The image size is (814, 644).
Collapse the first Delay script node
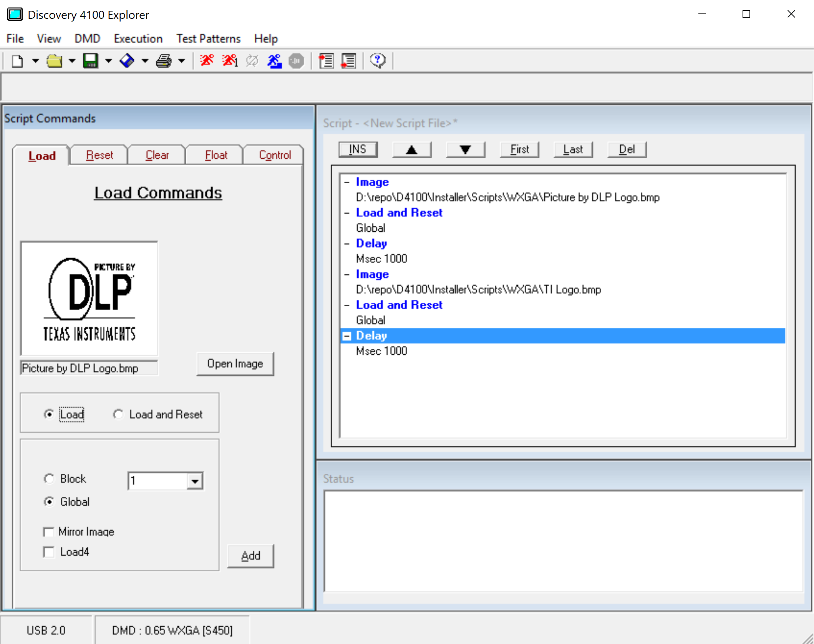click(x=347, y=244)
